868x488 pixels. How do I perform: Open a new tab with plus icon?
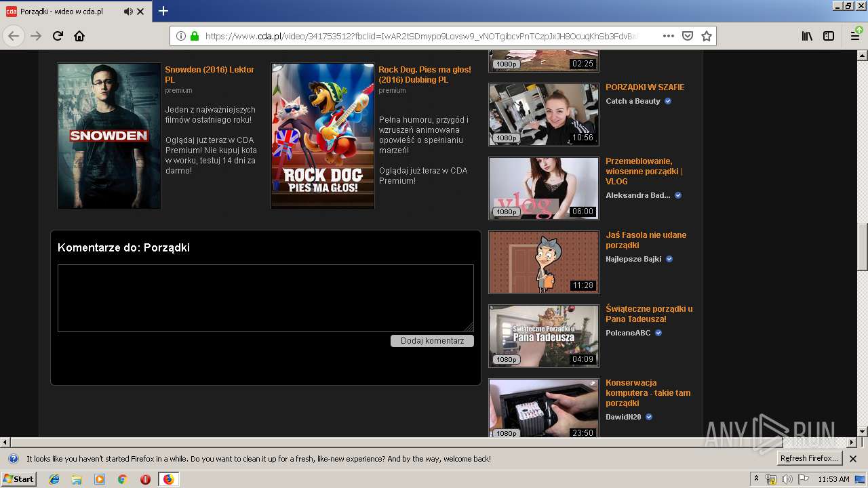[x=163, y=11]
